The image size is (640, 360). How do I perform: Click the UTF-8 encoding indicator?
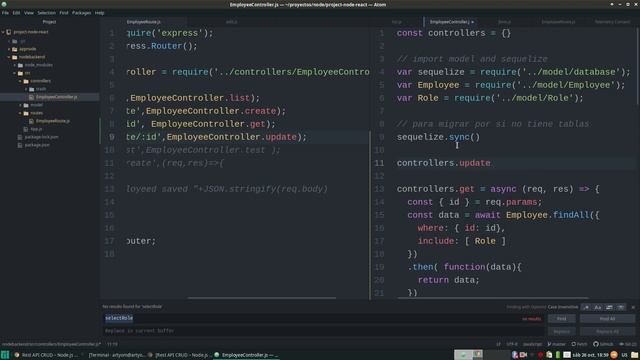click(512, 344)
